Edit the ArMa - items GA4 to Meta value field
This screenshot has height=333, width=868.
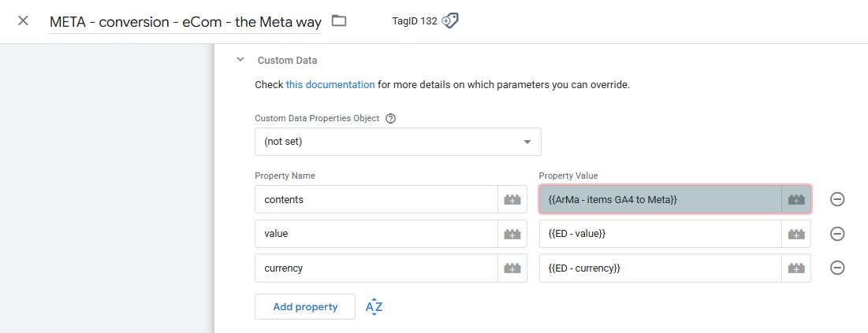(x=661, y=199)
